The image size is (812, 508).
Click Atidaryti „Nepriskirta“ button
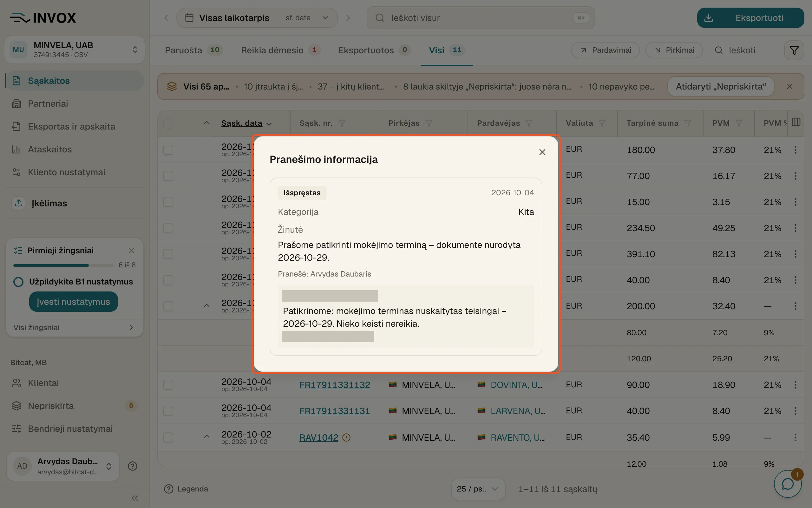(721, 86)
